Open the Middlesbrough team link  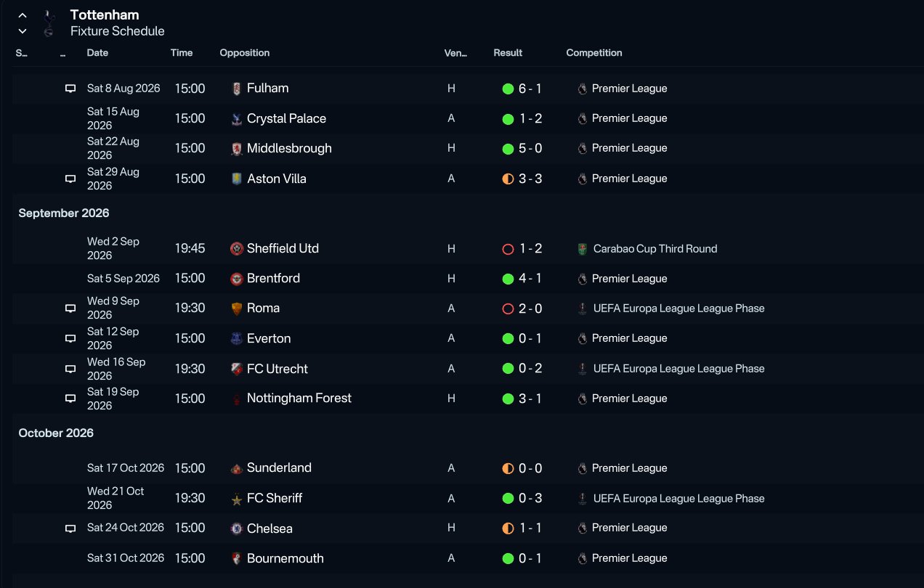tap(289, 148)
